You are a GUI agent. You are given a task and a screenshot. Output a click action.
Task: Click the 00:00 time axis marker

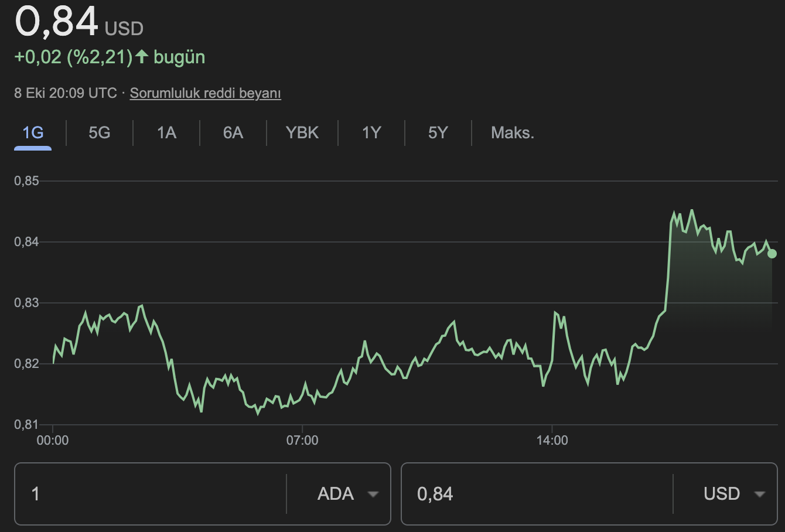tap(53, 441)
